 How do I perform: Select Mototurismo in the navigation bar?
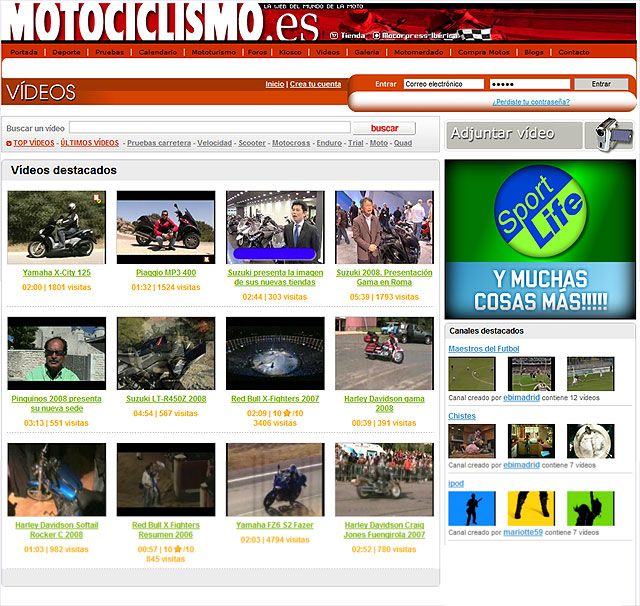click(213, 52)
